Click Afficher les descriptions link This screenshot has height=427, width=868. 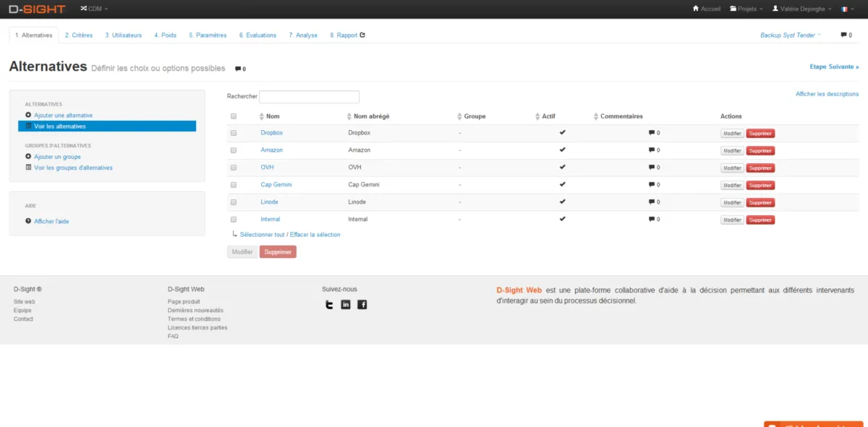(x=827, y=94)
